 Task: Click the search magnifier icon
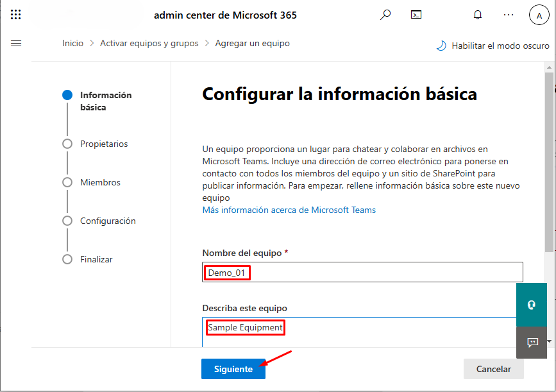385,15
